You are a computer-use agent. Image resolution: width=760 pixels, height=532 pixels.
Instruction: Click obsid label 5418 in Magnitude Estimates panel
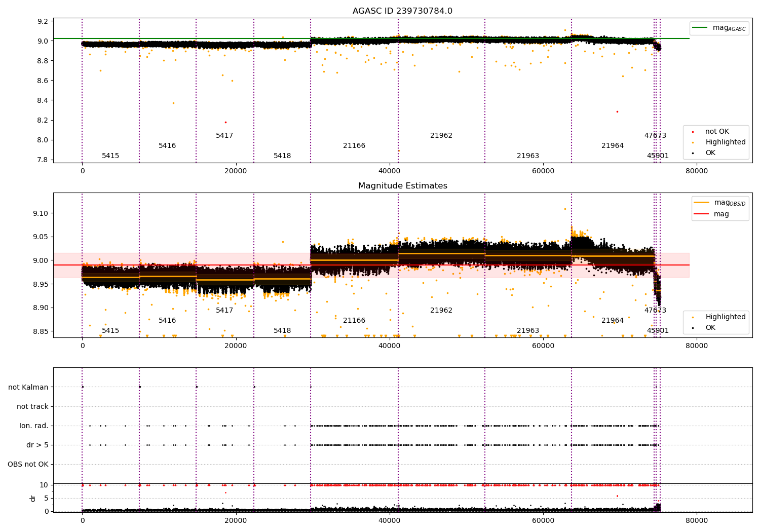(282, 331)
